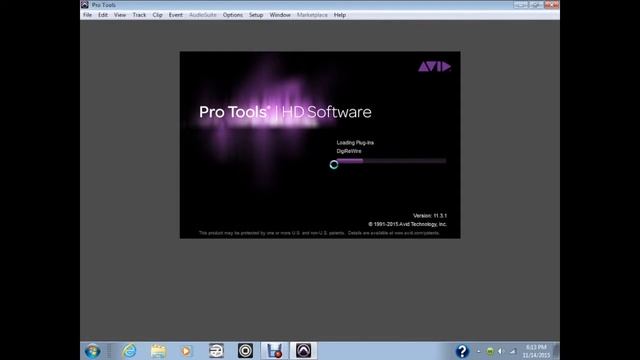Open the Window menu
640x360 pixels.
(x=280, y=15)
